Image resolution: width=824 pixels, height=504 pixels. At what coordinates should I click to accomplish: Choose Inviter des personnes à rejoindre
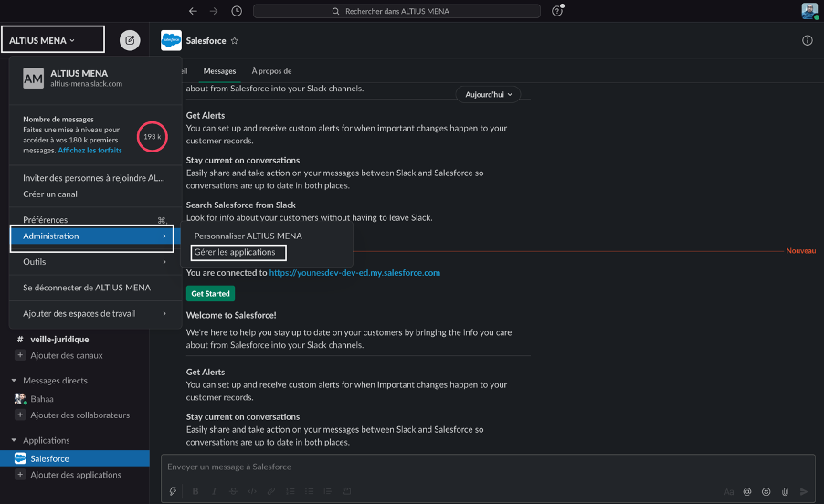(94, 178)
